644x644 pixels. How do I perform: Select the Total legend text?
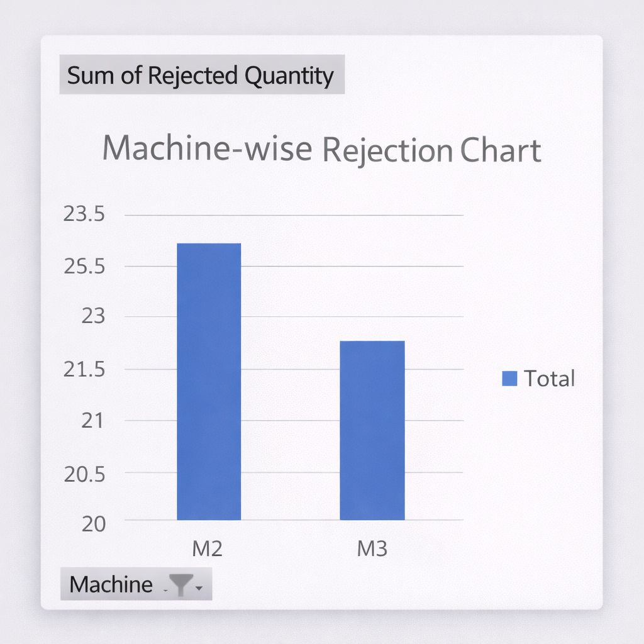click(x=549, y=379)
